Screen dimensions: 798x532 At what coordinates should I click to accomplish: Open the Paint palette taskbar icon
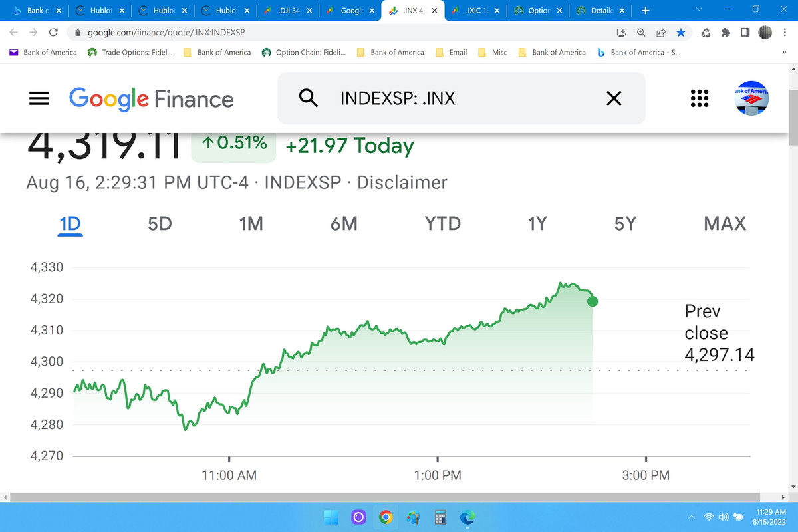coord(413,517)
